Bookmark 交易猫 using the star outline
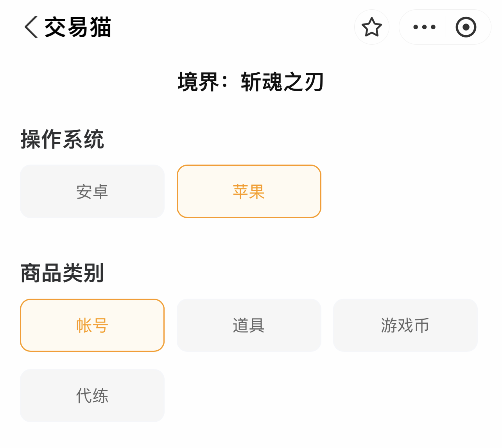This screenshot has height=448, width=502. point(371,27)
